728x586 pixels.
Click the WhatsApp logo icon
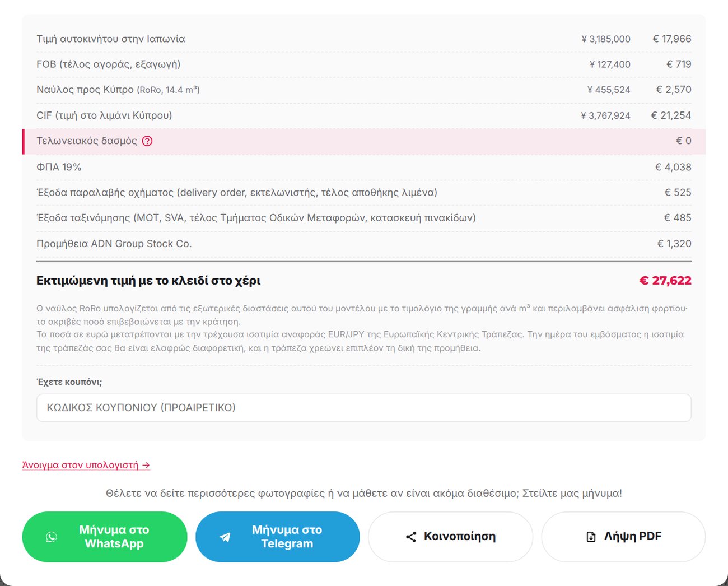pyautogui.click(x=52, y=537)
